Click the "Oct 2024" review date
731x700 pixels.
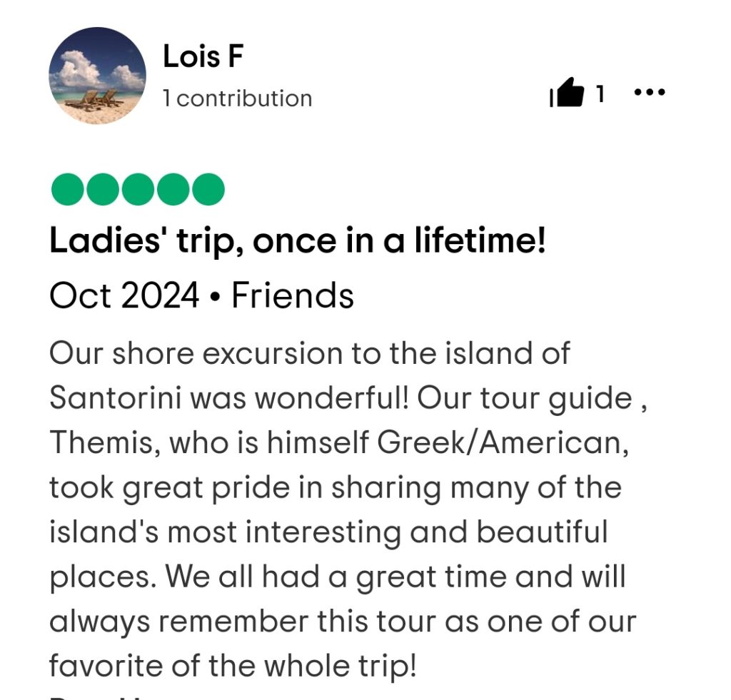point(123,295)
